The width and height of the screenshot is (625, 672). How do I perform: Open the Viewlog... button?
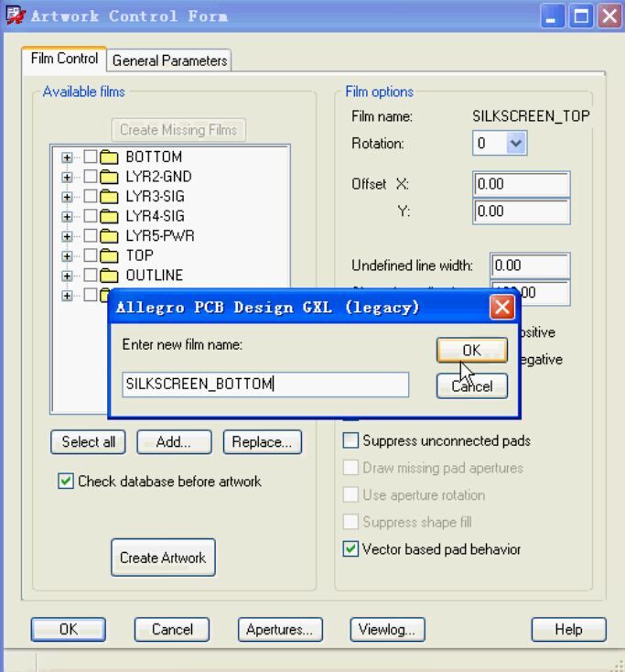(387, 630)
